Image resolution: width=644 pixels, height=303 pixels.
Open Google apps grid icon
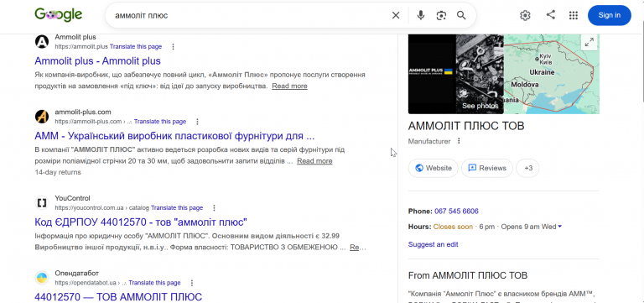click(x=574, y=15)
